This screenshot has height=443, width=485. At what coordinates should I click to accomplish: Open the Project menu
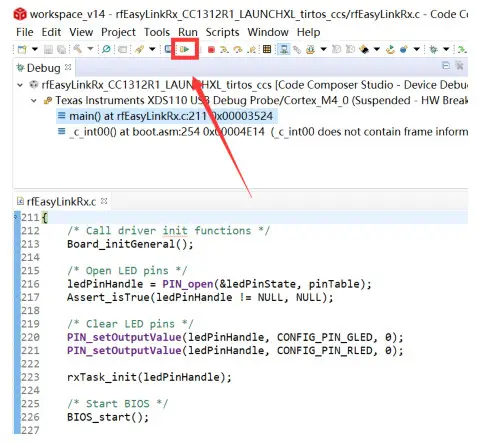click(118, 32)
